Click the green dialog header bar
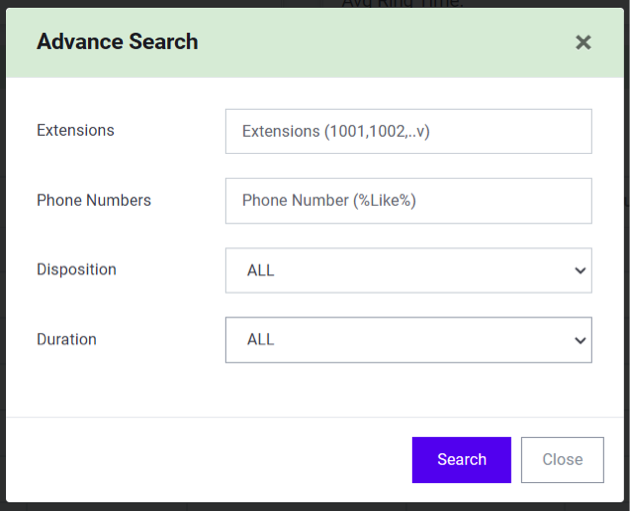 pyautogui.click(x=315, y=43)
